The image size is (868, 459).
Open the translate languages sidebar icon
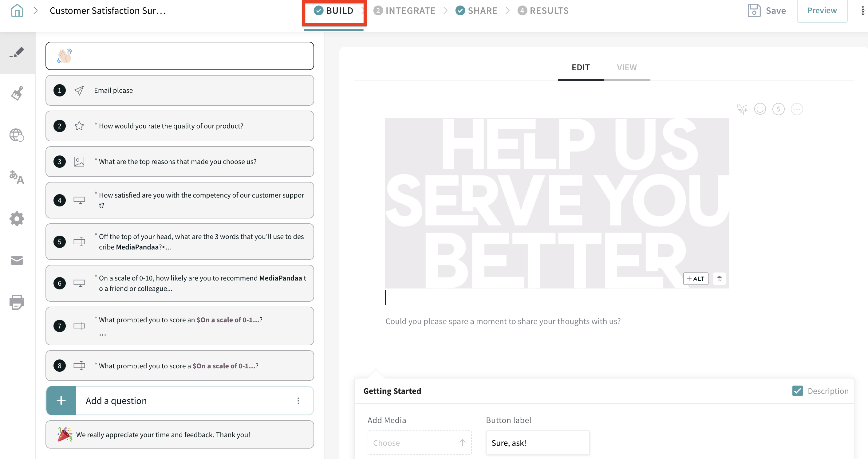(17, 177)
